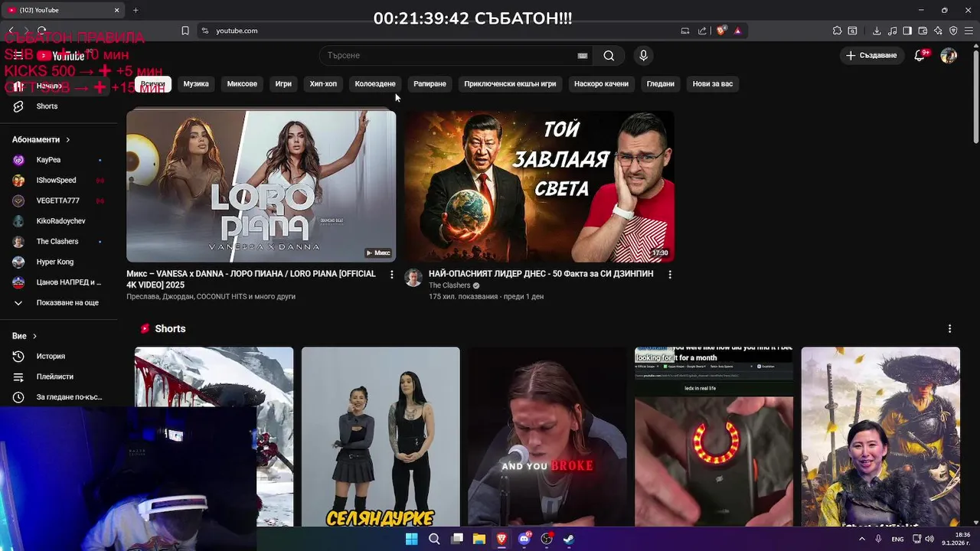Select the Хип-хоп filter chip
The width and height of the screenshot is (980, 551).
click(x=323, y=83)
